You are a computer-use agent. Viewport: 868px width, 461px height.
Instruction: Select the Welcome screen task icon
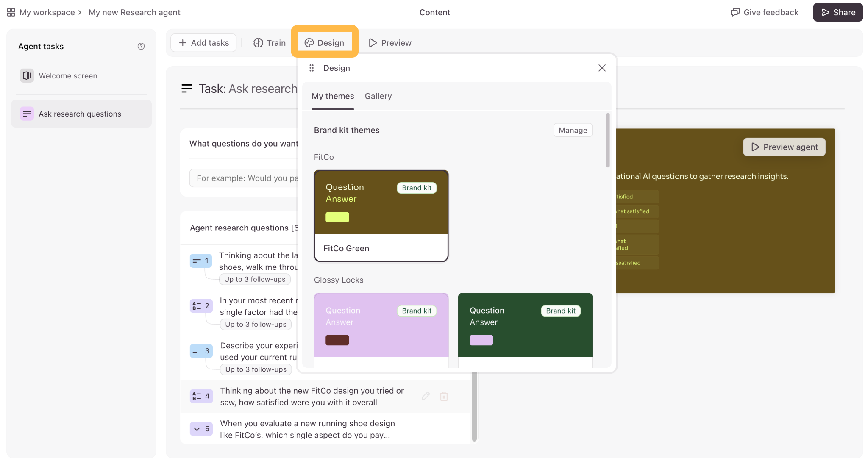[27, 75]
